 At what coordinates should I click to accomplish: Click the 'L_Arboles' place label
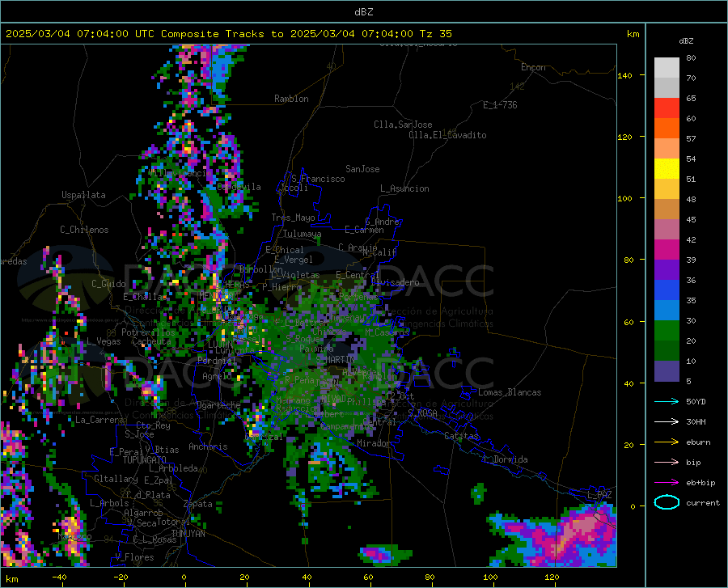click(109, 503)
